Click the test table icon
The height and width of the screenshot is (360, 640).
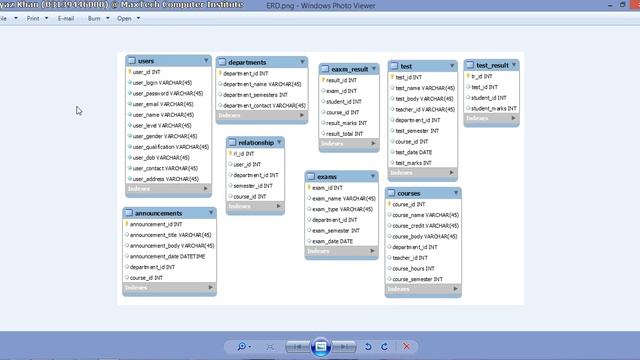point(394,66)
